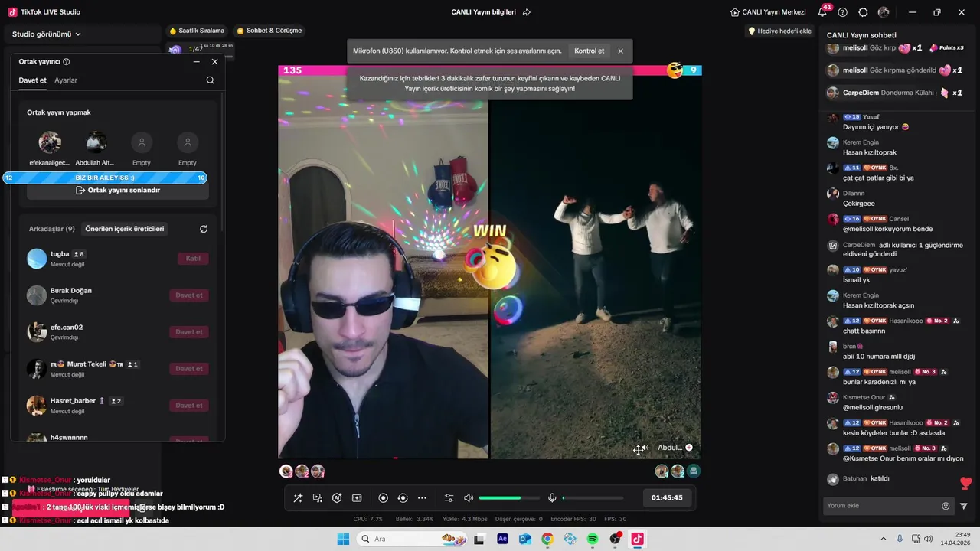980x551 pixels.
Task: Mute the speaker output
Action: point(469,498)
